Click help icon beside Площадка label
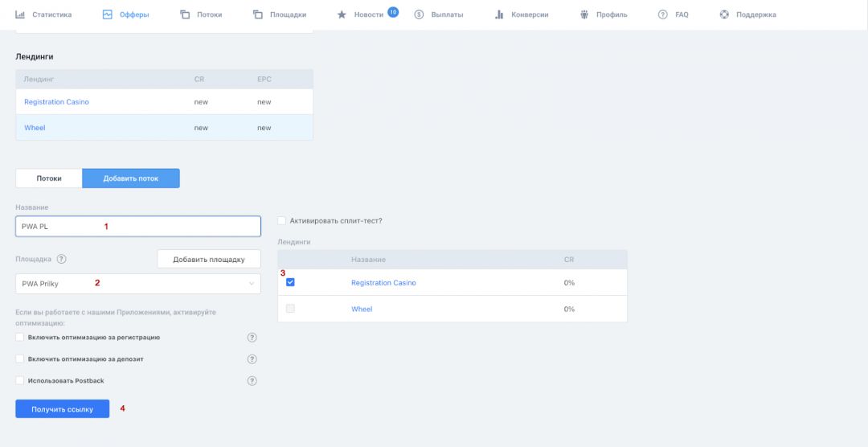 (x=61, y=259)
